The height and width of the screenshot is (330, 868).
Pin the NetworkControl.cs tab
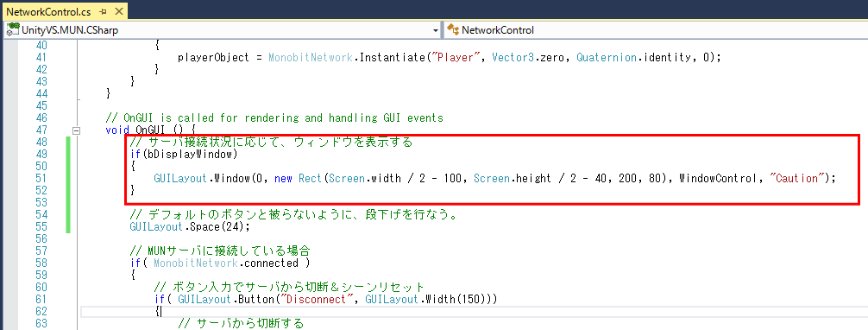tap(104, 11)
